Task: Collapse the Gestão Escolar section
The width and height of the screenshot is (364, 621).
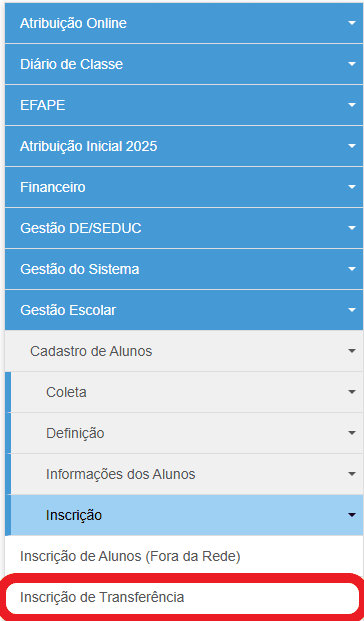Action: [184, 310]
